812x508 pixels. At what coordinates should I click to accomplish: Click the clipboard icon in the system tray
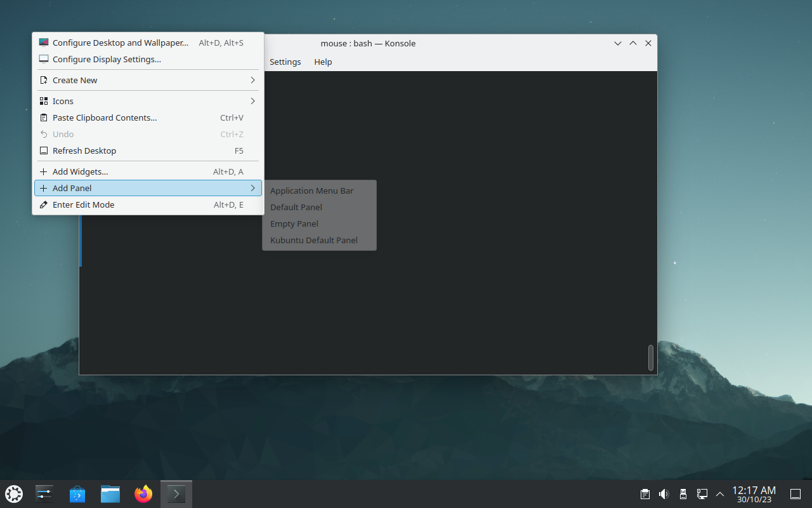645,494
